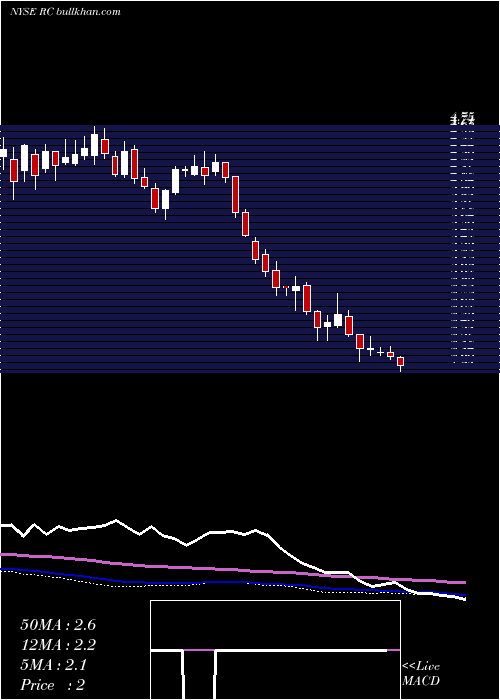Click the MACD label
Viewport: 500px width, 700px height.
(x=421, y=681)
